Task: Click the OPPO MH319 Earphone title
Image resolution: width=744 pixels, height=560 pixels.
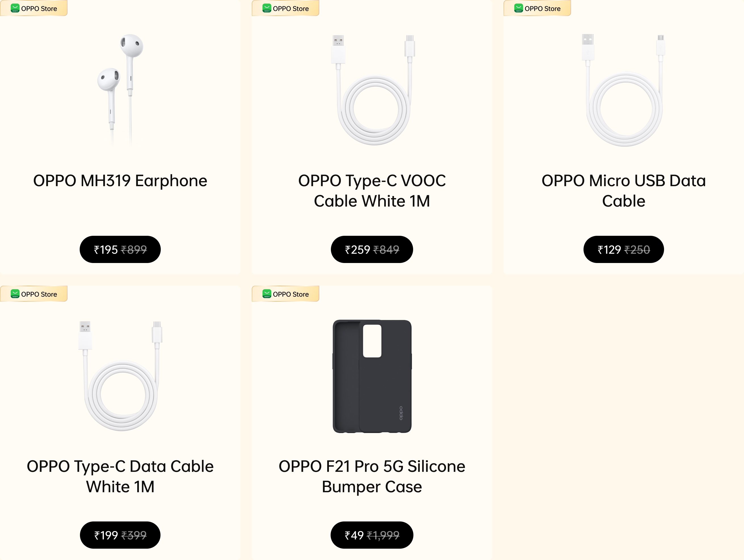Action: pyautogui.click(x=120, y=181)
